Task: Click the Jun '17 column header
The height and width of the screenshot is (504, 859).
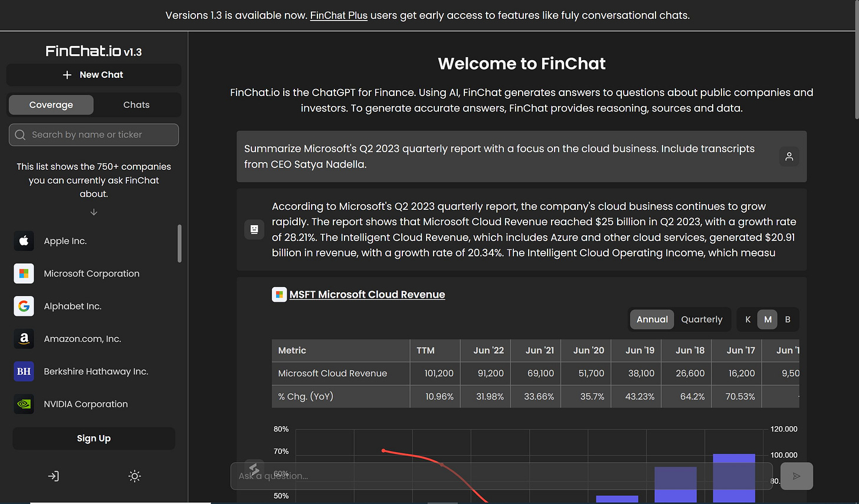Action: pos(736,350)
